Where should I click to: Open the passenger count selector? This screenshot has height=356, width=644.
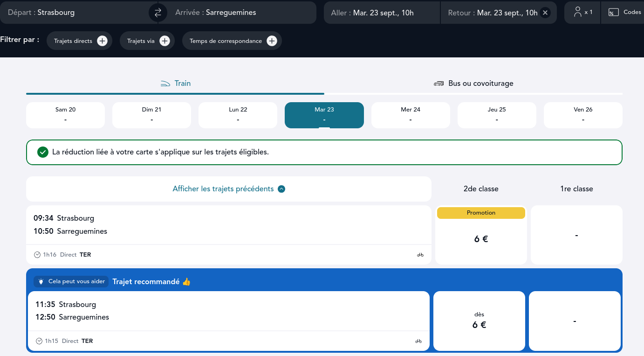(x=583, y=13)
